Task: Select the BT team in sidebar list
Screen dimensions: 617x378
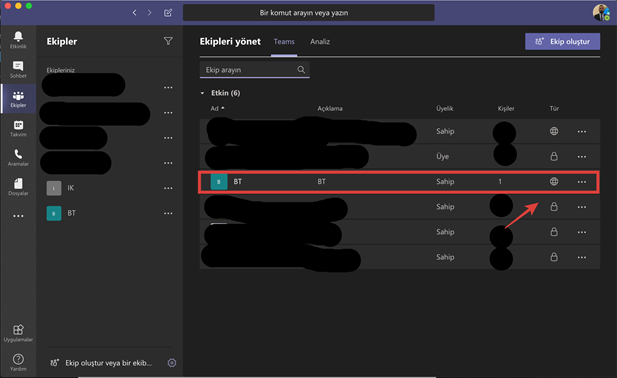Action: 109,213
